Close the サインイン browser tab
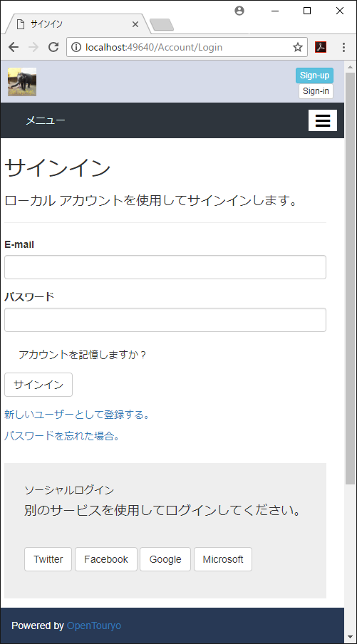This screenshot has height=644, width=357. click(135, 24)
